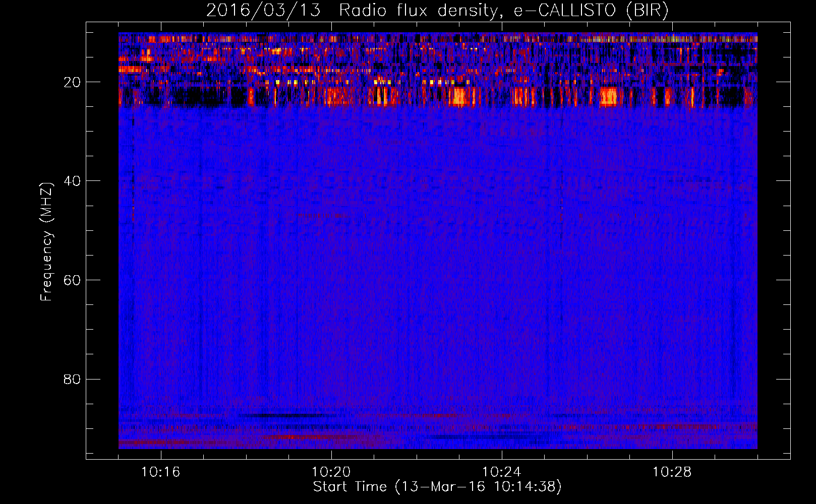816x504 pixels.
Task: Click the 10:28 time tick label
Action: (x=672, y=472)
